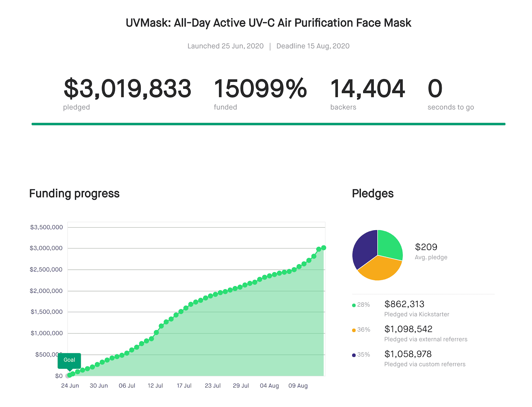Click the 17 Jul x-axis label
Image resolution: width=532 pixels, height=407 pixels.
(x=184, y=386)
